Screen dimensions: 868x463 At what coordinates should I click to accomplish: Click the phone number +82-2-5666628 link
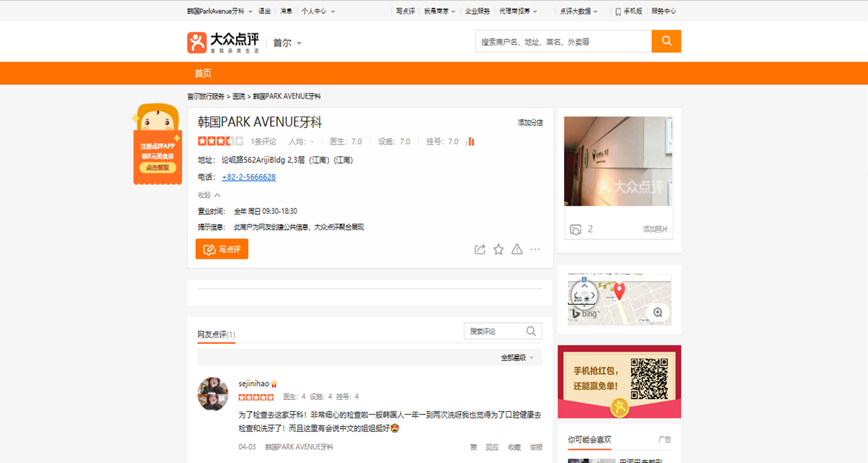tap(249, 177)
